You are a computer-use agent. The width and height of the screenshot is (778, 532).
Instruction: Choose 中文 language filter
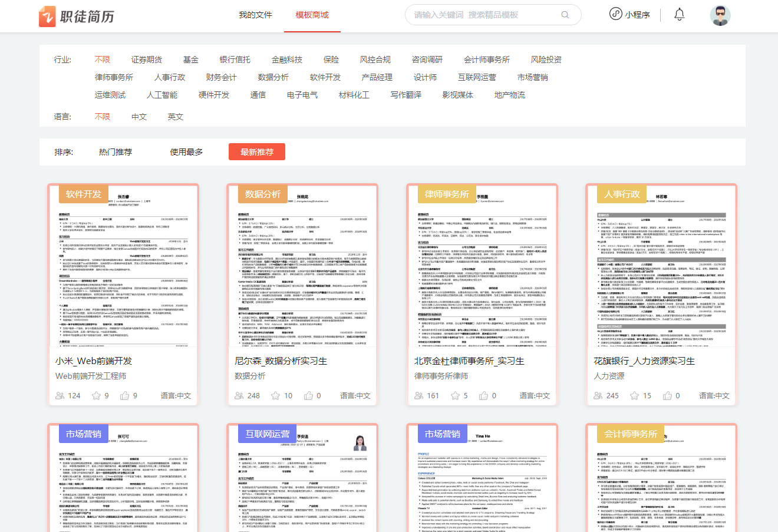coord(139,117)
